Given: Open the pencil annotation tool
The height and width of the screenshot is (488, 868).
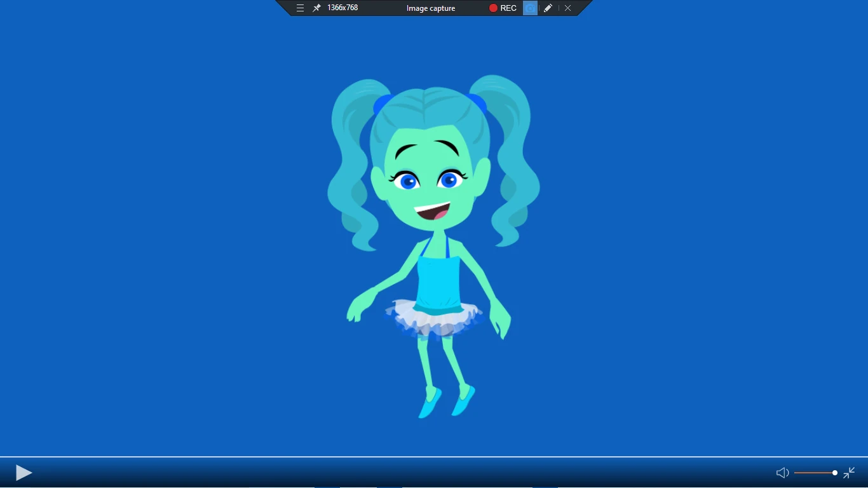Looking at the screenshot, I should coord(548,8).
